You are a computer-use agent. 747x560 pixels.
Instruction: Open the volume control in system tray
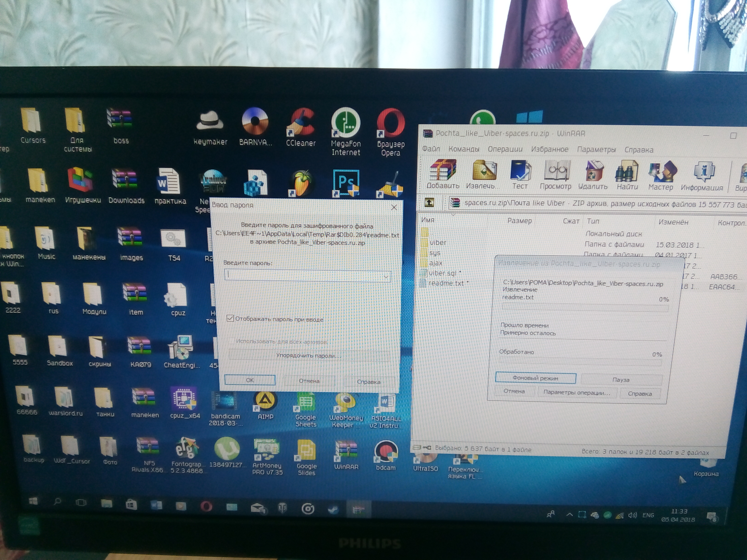coord(632,515)
